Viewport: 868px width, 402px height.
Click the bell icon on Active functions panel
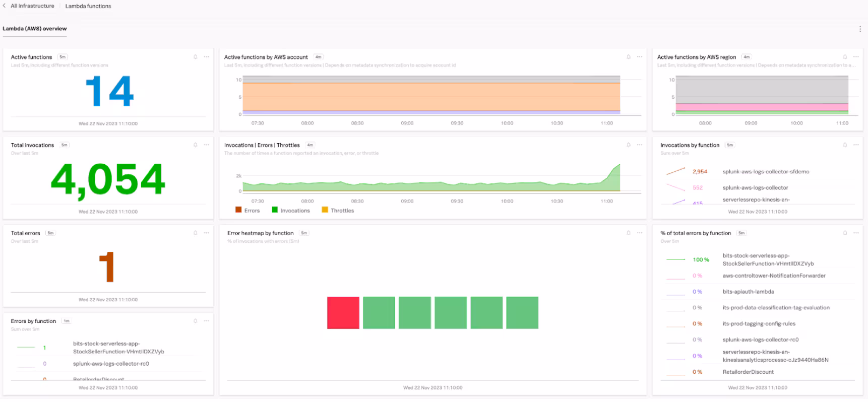pos(196,57)
